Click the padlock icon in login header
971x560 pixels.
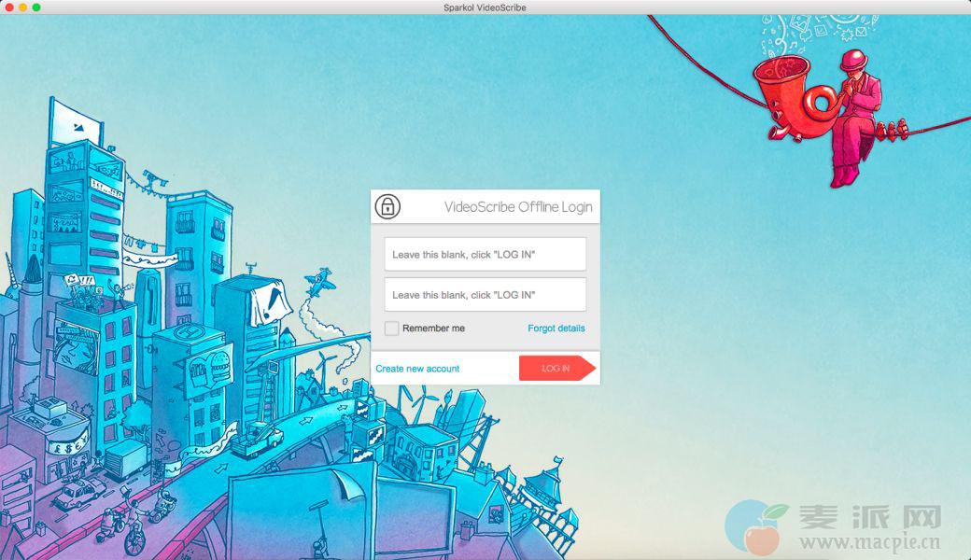(387, 206)
